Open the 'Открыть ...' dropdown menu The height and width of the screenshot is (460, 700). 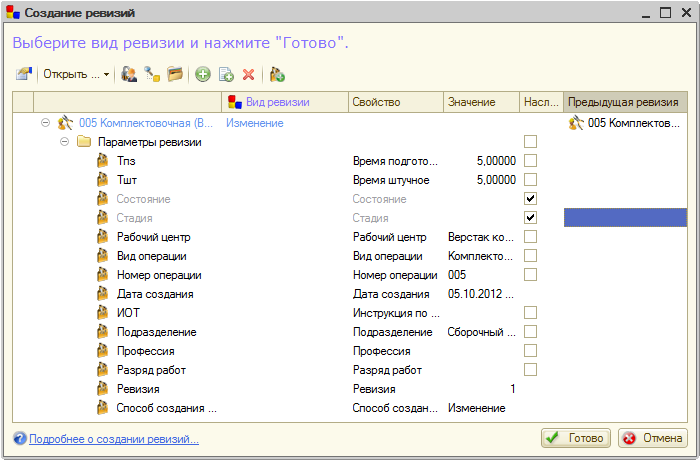click(76, 74)
